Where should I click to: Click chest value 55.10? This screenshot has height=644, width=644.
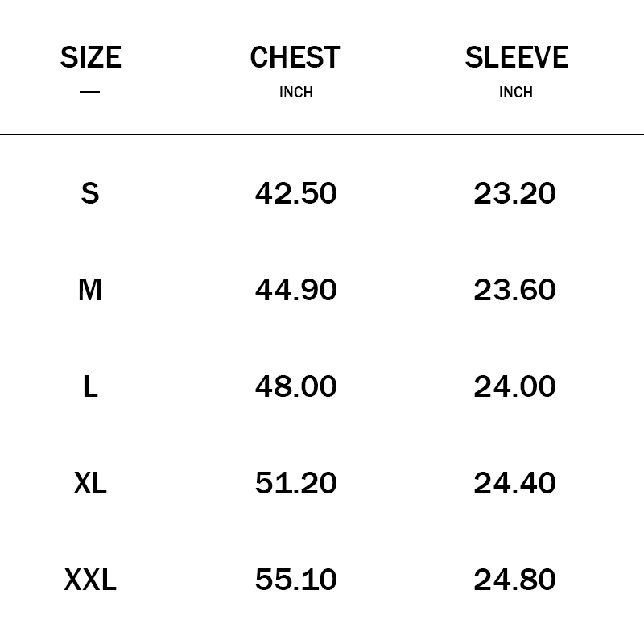point(295,580)
